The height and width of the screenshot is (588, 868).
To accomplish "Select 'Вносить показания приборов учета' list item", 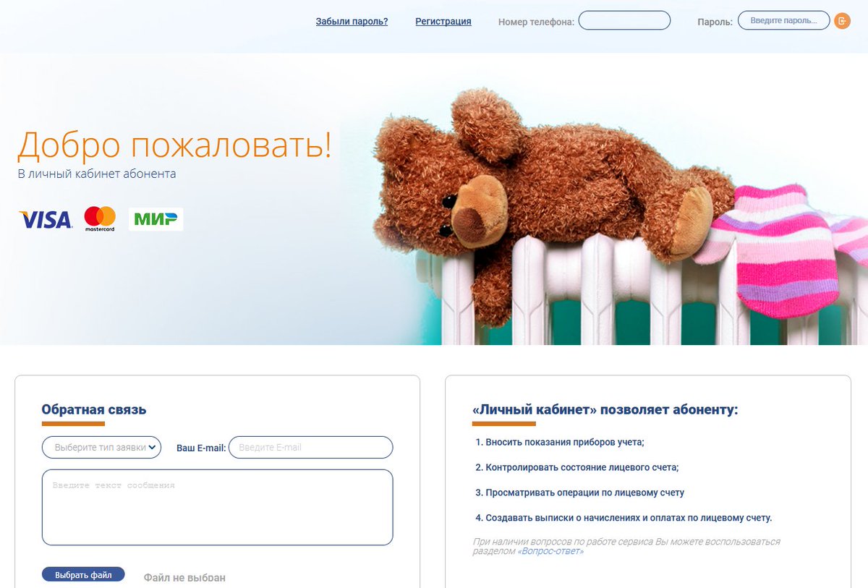I will [559, 442].
